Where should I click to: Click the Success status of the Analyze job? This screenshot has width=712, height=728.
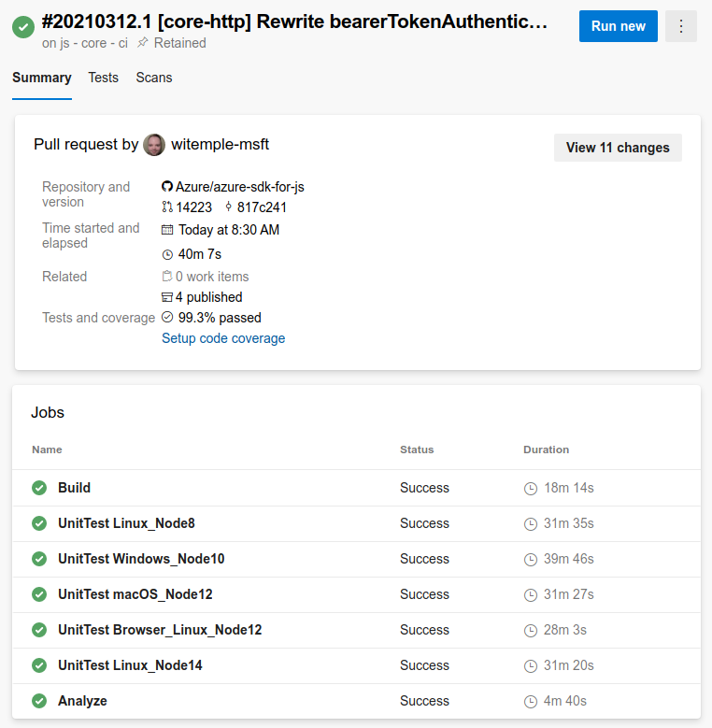click(424, 701)
